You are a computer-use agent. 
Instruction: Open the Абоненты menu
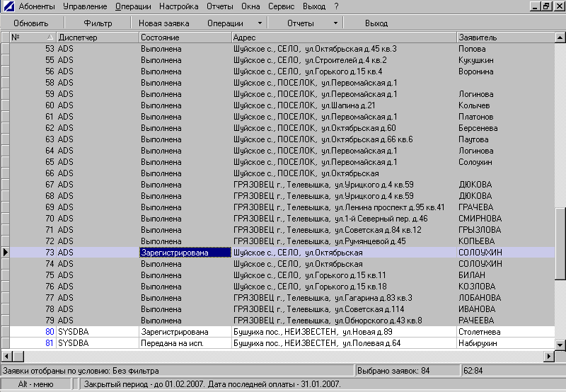pyautogui.click(x=38, y=6)
